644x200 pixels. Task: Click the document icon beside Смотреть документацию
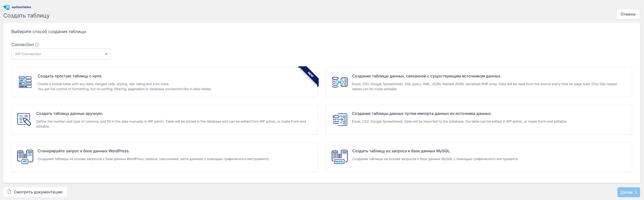click(9, 192)
